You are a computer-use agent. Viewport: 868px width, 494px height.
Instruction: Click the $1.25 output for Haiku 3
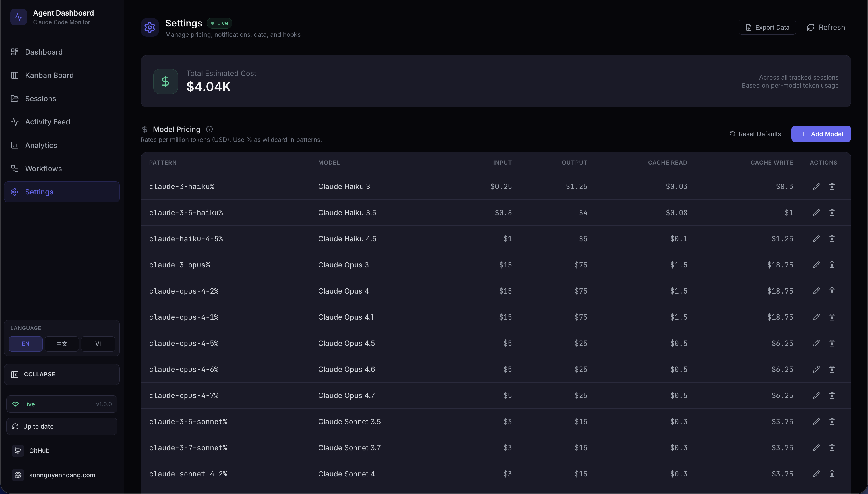pos(576,186)
